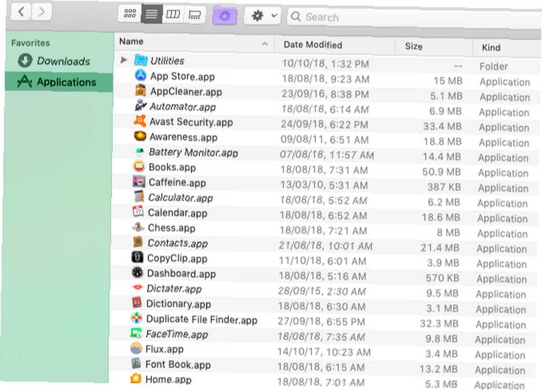Click the size value 50.9 MB

pyautogui.click(x=441, y=172)
